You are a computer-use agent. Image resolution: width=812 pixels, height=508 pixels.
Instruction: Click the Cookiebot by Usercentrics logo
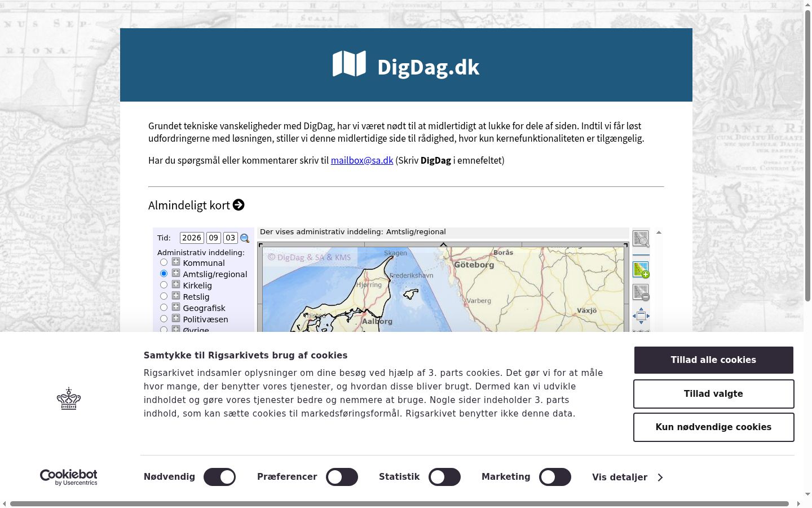click(69, 478)
